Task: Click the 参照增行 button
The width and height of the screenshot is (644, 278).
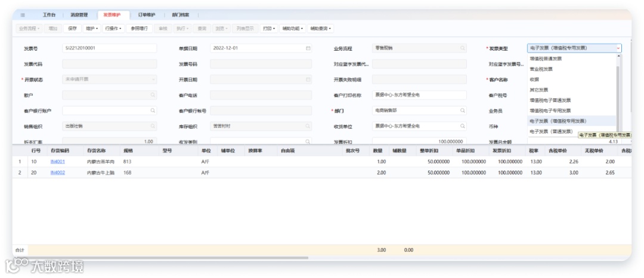Action: (x=139, y=29)
